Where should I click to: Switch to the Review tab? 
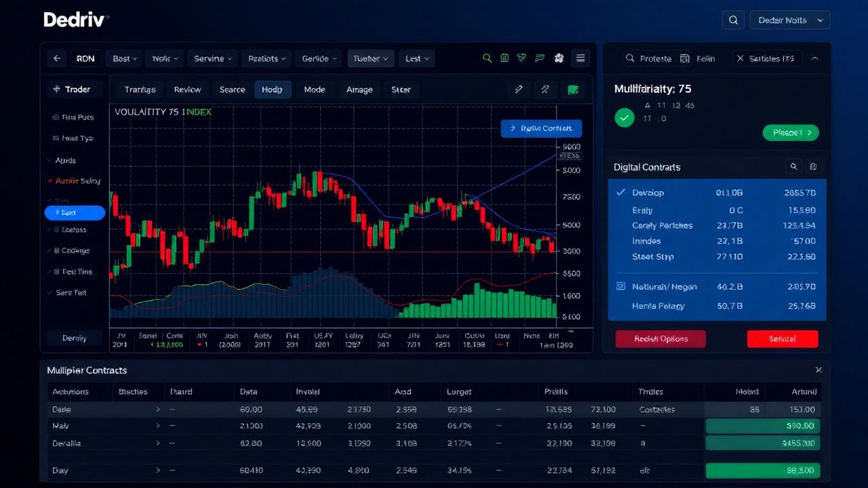(x=187, y=89)
